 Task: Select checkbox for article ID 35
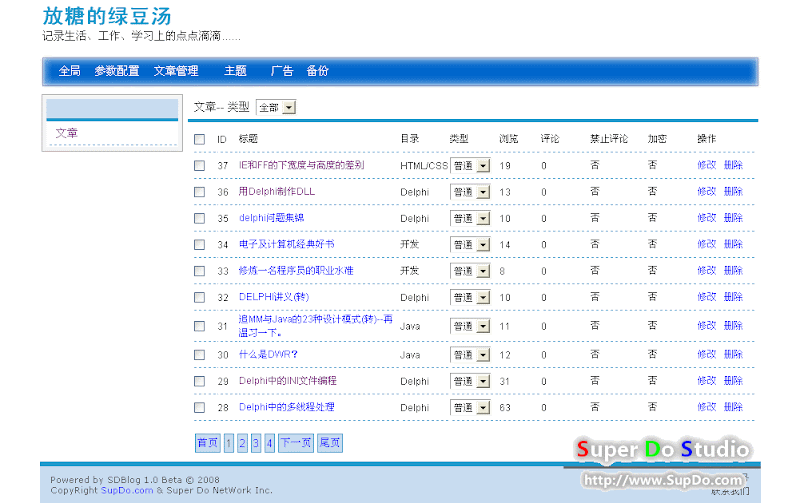pos(199,218)
